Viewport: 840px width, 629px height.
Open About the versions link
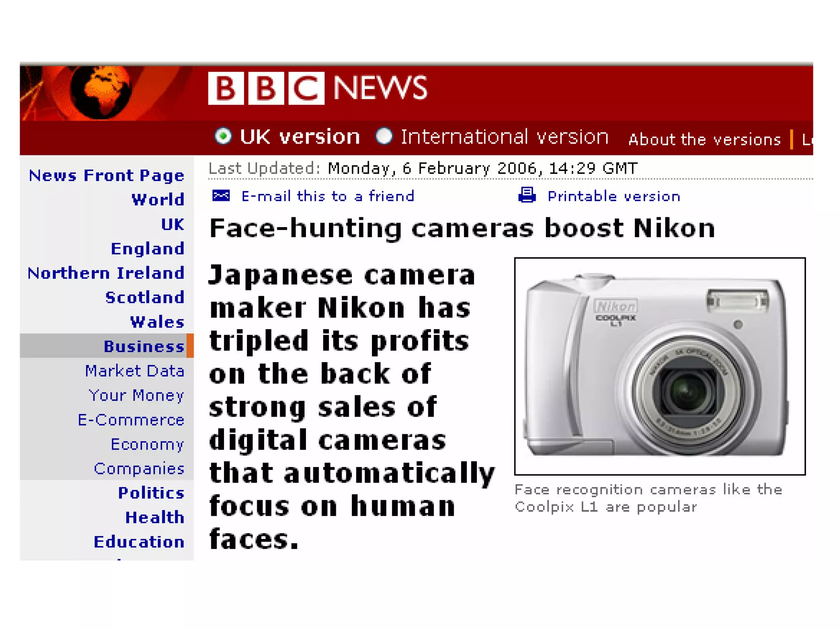click(x=704, y=139)
